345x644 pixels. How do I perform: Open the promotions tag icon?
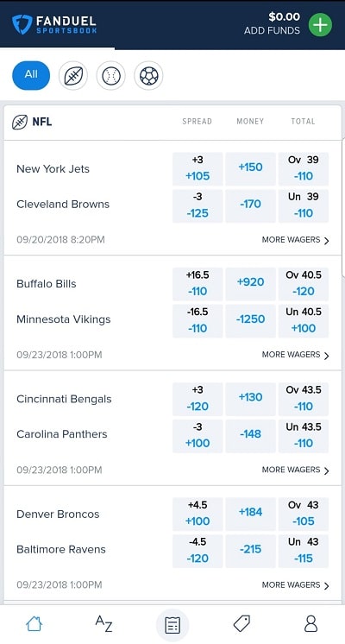pos(241,624)
